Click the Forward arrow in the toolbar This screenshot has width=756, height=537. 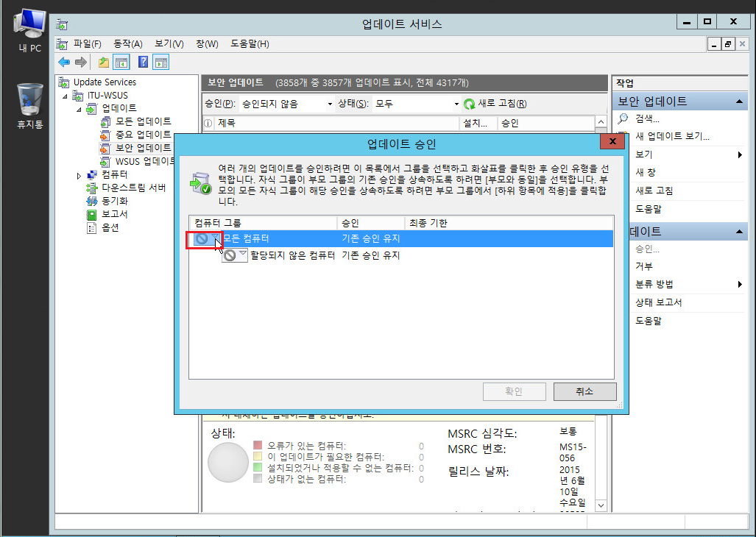click(x=80, y=63)
